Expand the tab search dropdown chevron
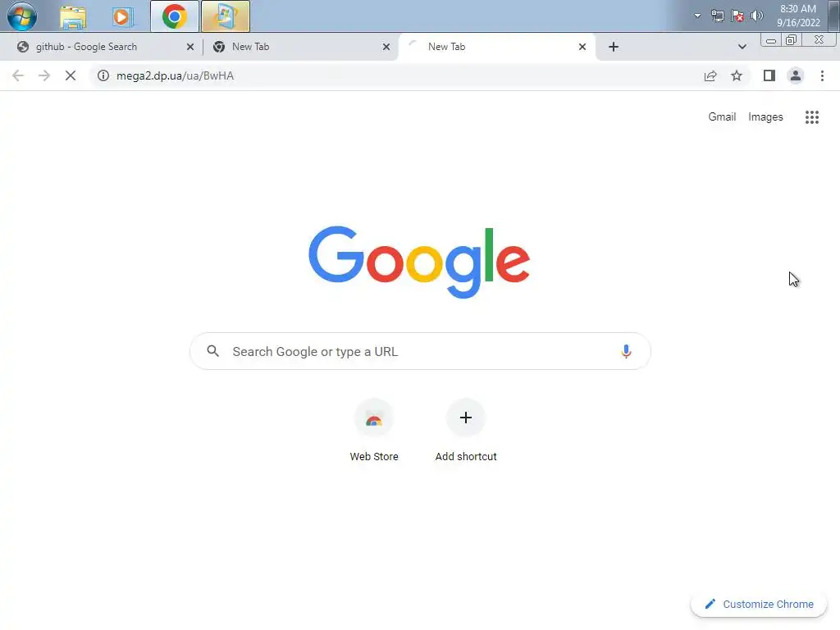This screenshot has height=630, width=840. (x=742, y=47)
